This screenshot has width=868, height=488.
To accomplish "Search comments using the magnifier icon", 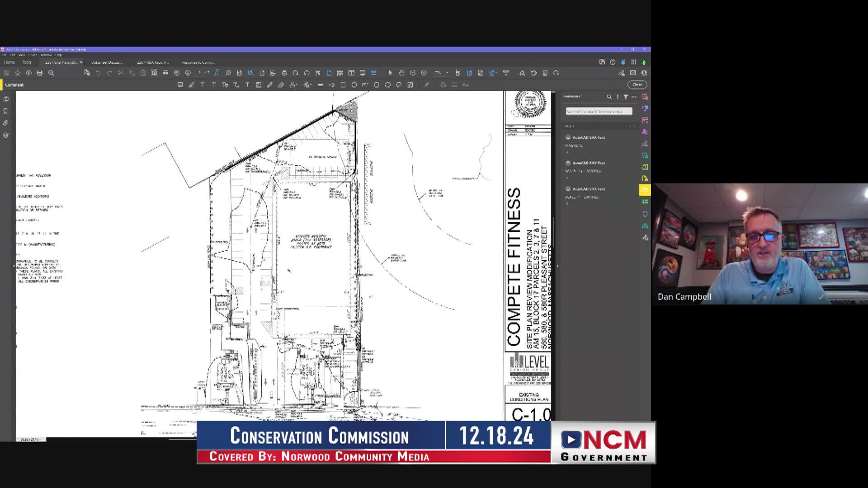I will click(x=609, y=97).
